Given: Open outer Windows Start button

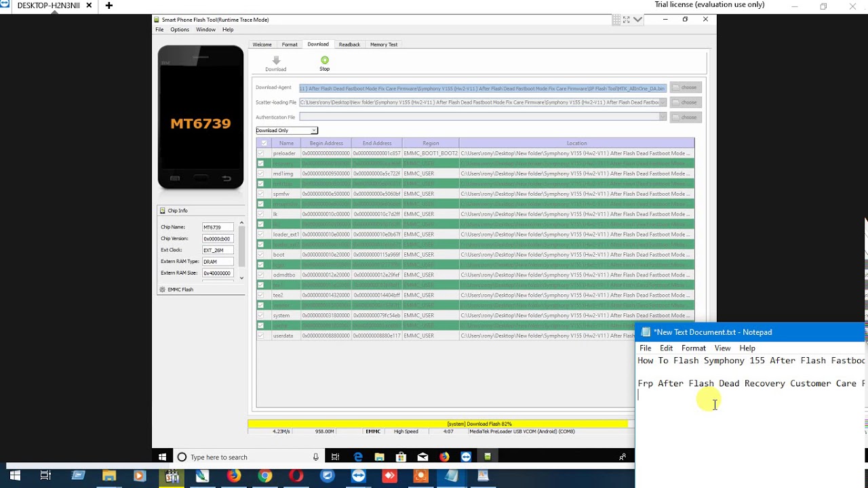Looking at the screenshot, I should click(15, 476).
